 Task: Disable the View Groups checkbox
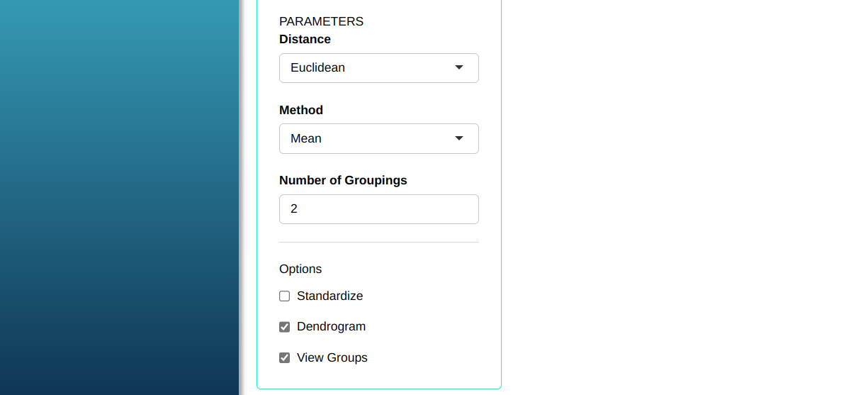click(x=285, y=358)
